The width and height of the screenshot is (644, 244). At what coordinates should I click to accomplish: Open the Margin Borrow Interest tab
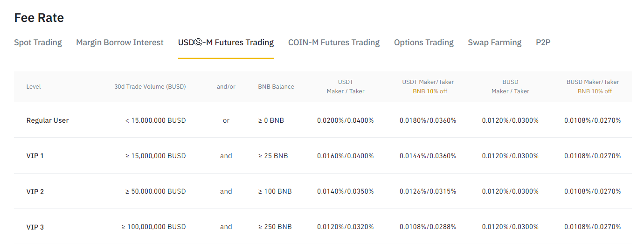point(120,42)
